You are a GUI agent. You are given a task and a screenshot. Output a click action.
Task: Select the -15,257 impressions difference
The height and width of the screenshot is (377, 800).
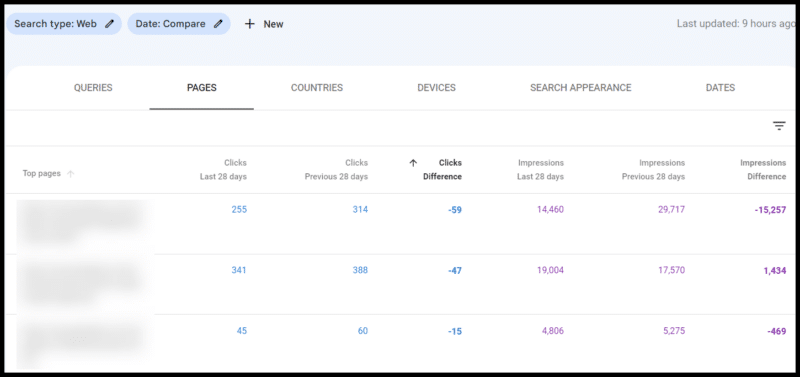click(770, 210)
